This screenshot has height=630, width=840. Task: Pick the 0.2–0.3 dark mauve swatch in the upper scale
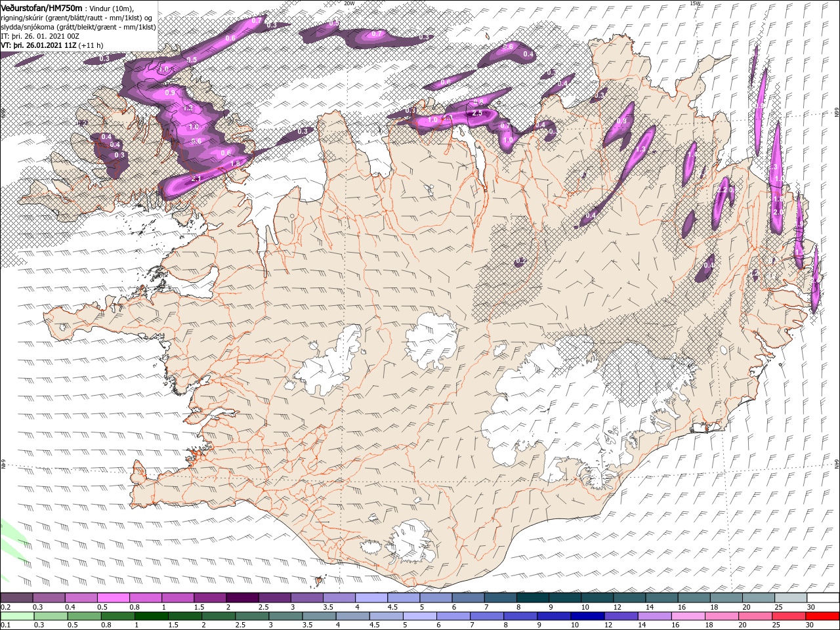(17, 598)
